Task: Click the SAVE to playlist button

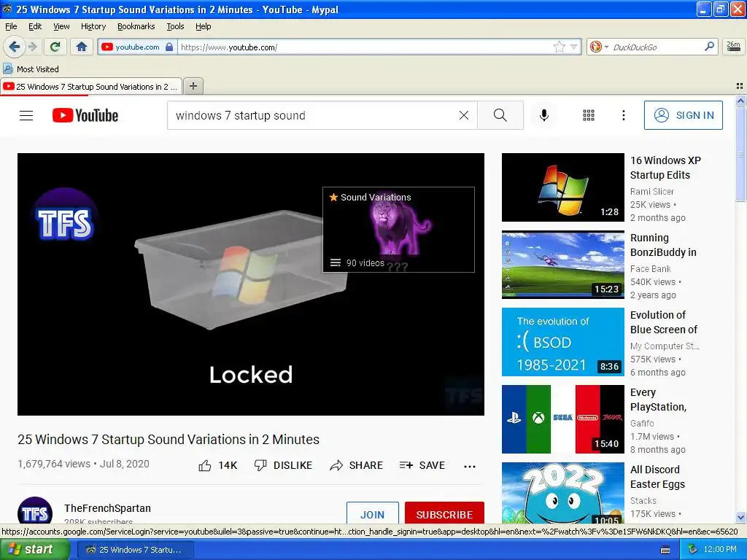Action: coord(422,465)
